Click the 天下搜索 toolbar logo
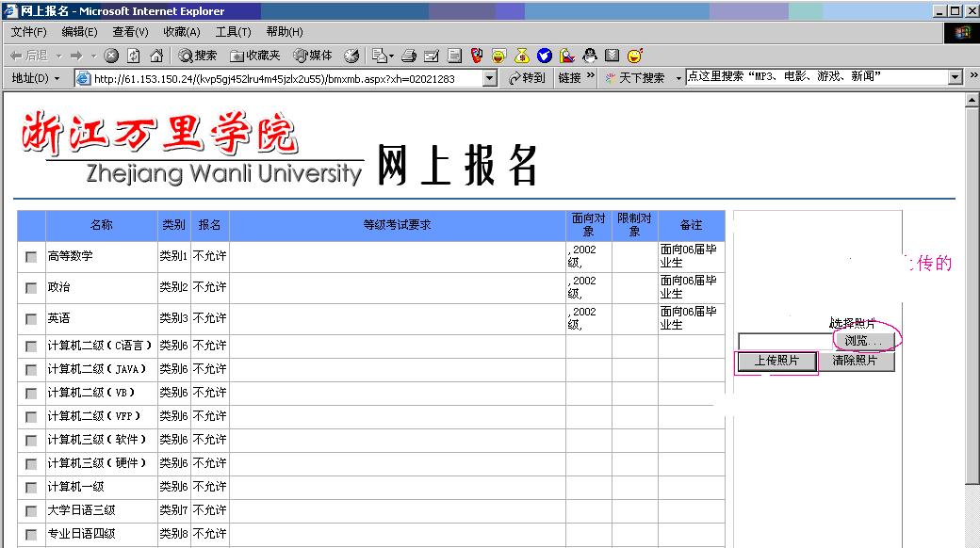The image size is (980, 548). (634, 78)
